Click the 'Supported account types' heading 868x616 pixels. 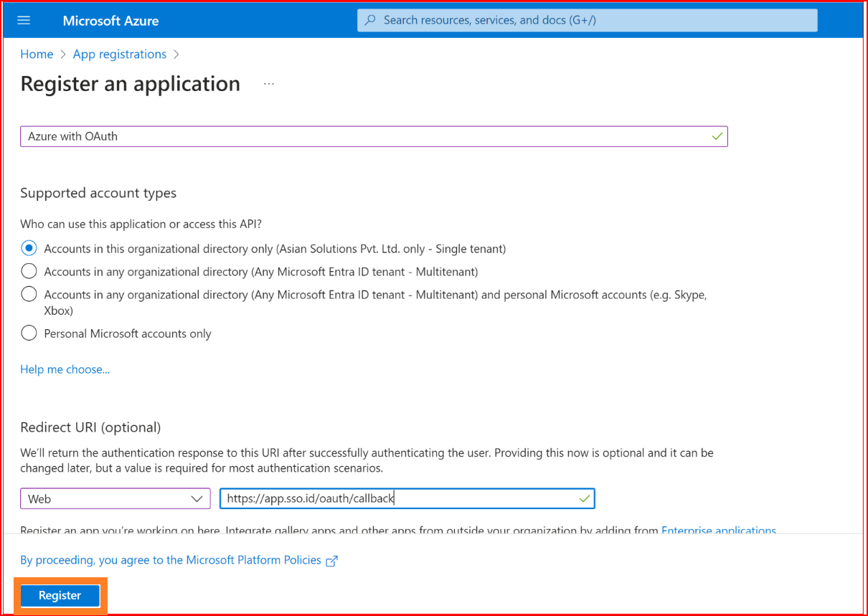(98, 193)
